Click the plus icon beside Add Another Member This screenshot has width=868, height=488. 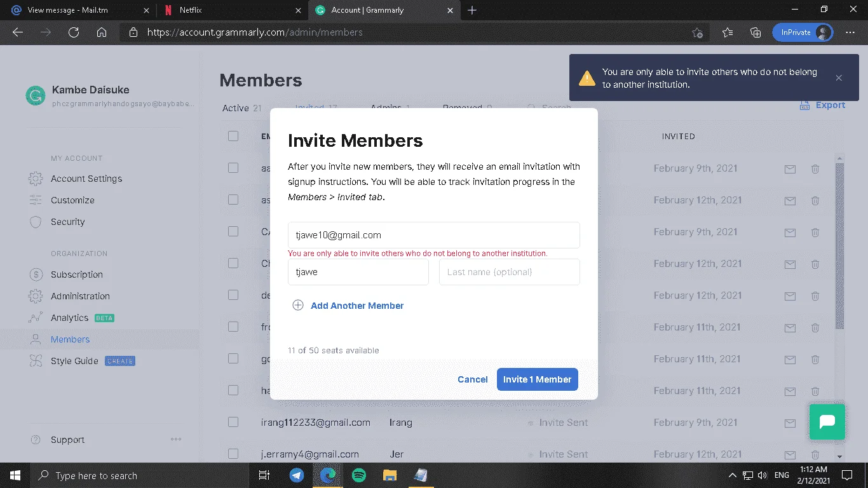point(297,306)
